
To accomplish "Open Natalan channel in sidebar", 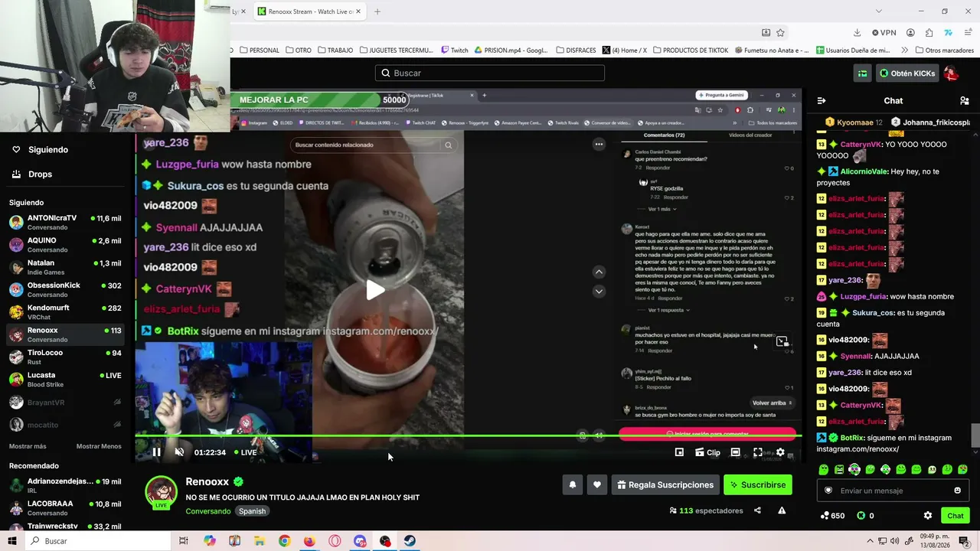I will point(65,267).
